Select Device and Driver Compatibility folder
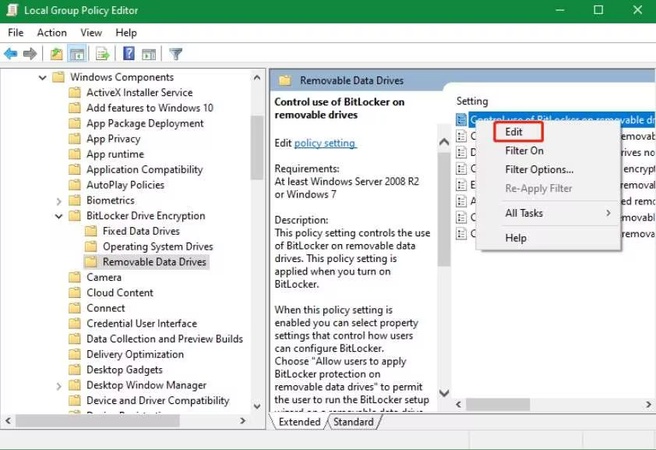Viewport: 656px width, 450px height. coord(158,401)
